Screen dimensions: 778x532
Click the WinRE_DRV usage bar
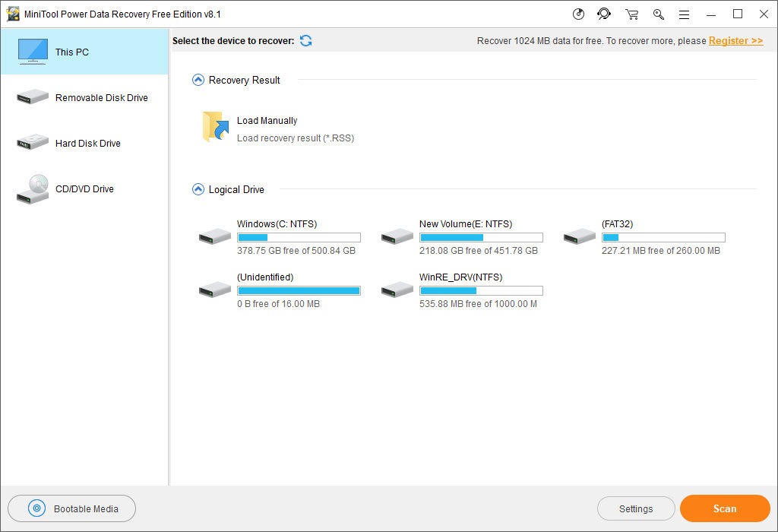(x=481, y=290)
